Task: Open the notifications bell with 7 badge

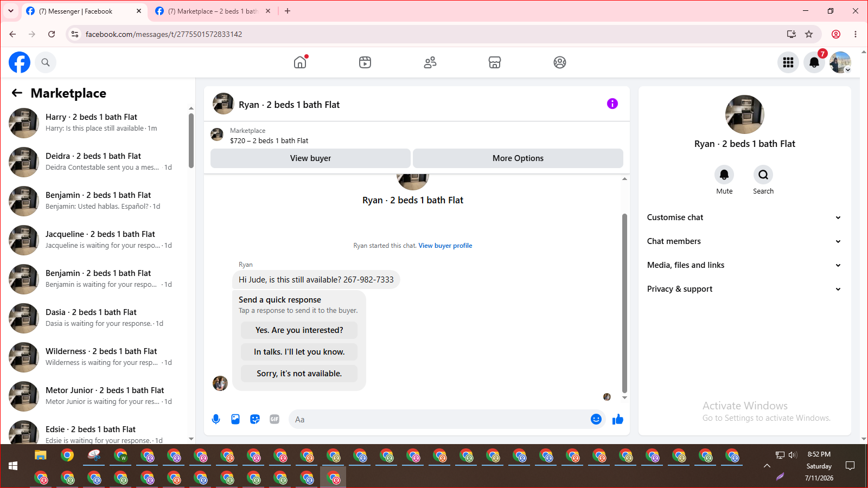Action: coord(814,62)
